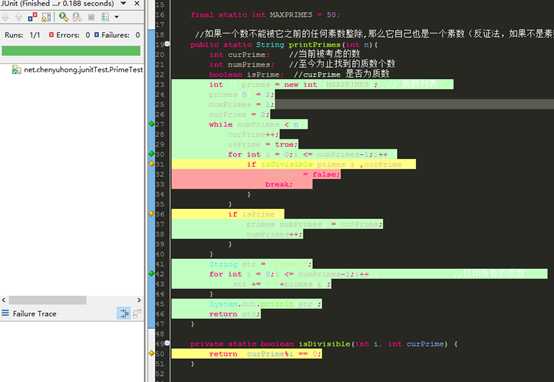Screen dimensions: 554x382
Task: Open the Test Run History icon
Action: (x=105, y=17)
